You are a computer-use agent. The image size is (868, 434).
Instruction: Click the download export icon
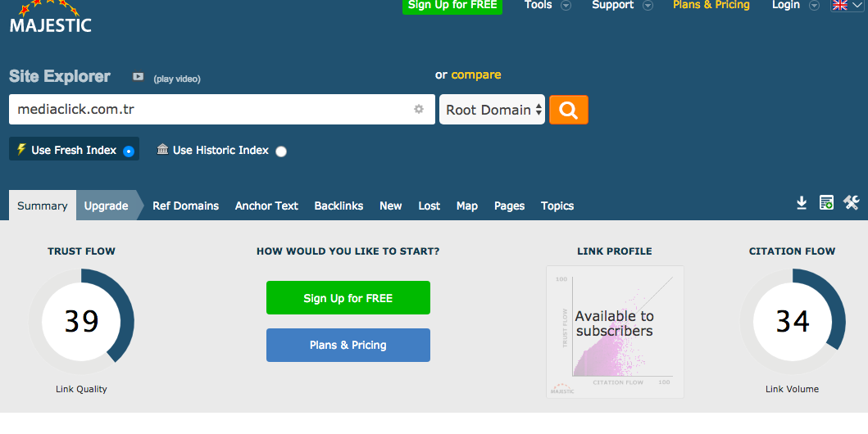click(802, 203)
